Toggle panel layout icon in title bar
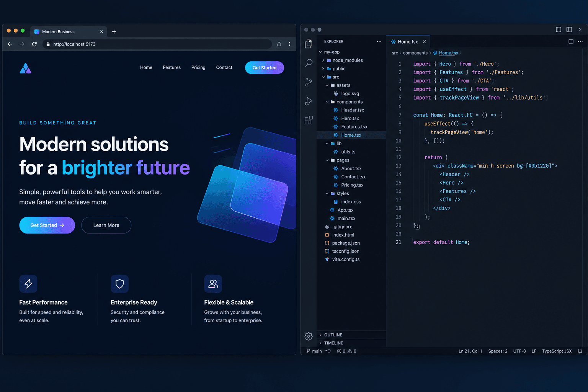The width and height of the screenshot is (588, 392). (569, 29)
